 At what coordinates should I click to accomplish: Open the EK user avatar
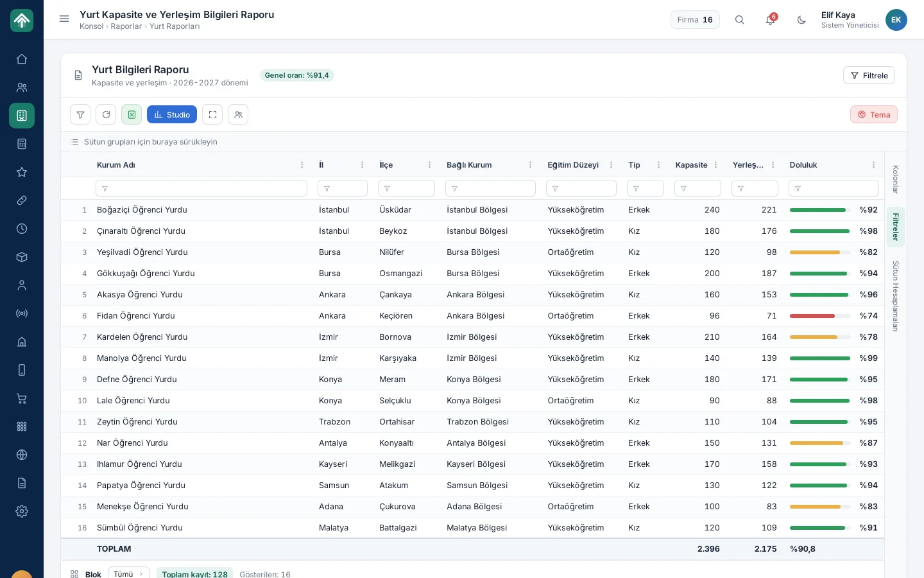point(896,20)
